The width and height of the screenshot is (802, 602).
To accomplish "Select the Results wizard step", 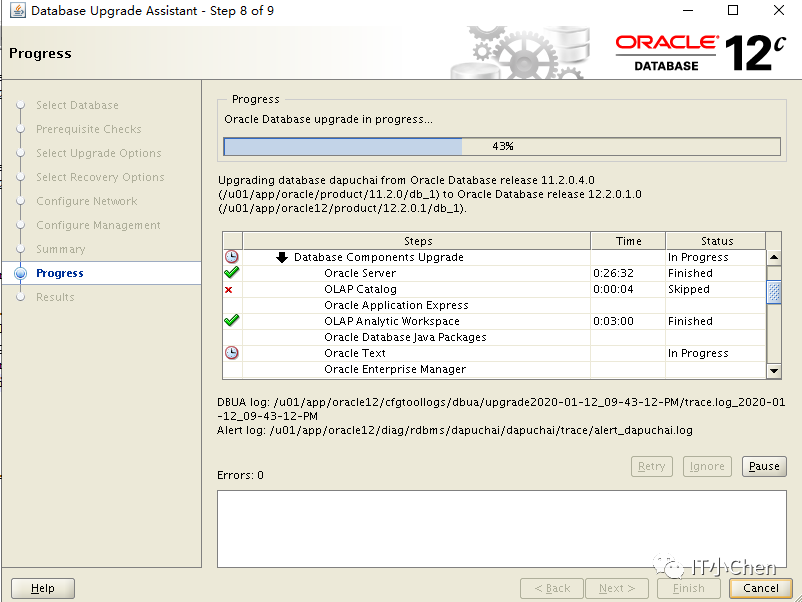I will (55, 297).
